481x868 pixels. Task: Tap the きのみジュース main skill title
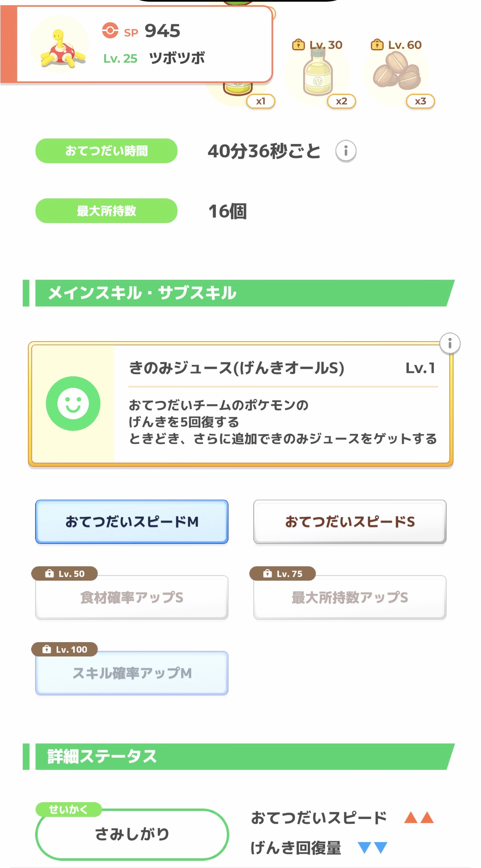(x=236, y=368)
